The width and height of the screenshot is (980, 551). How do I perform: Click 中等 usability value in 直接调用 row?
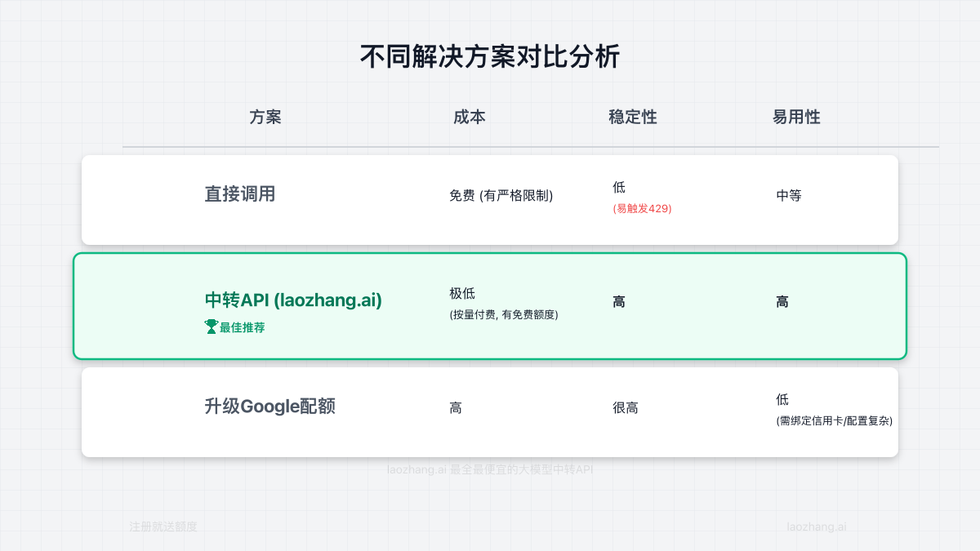[789, 196]
